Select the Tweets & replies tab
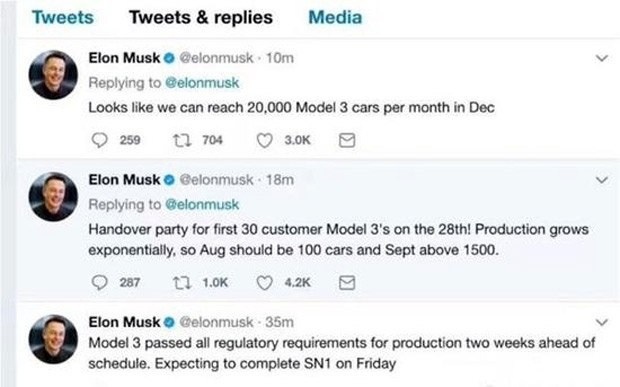The width and height of the screenshot is (620, 387). coord(201,17)
